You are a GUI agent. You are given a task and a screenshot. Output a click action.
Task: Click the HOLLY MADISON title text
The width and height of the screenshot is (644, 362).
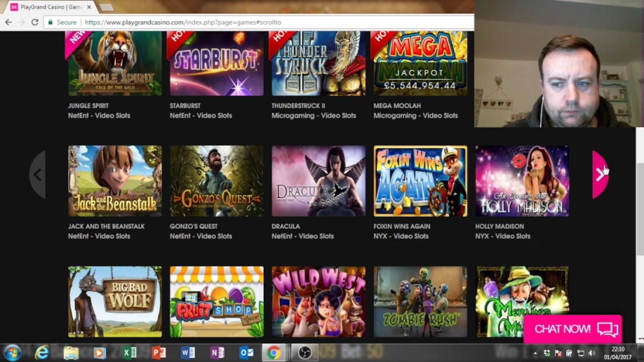pyautogui.click(x=500, y=226)
